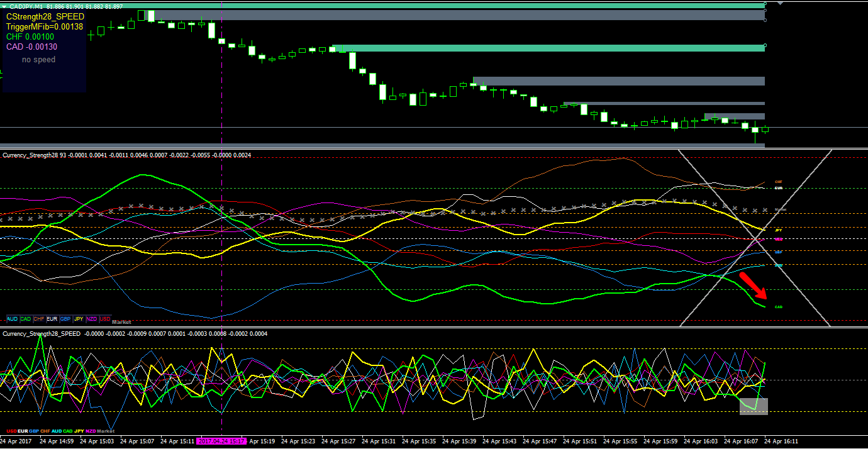Click GBP in the Currency_Strength28_SPEED legend
868x449 pixels.
click(34, 431)
